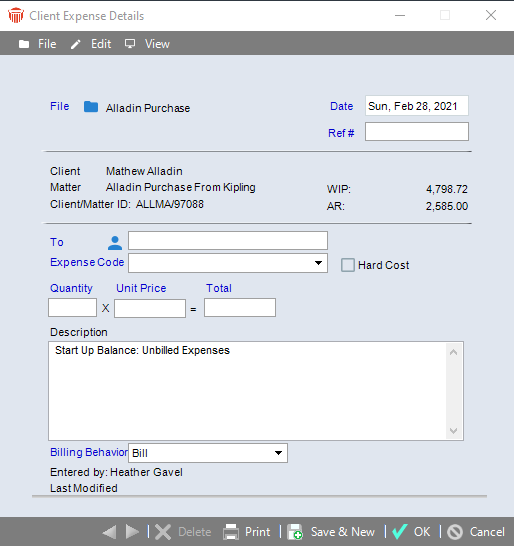Click the next record arrow
Viewport: 514px width, 546px height.
[x=132, y=532]
